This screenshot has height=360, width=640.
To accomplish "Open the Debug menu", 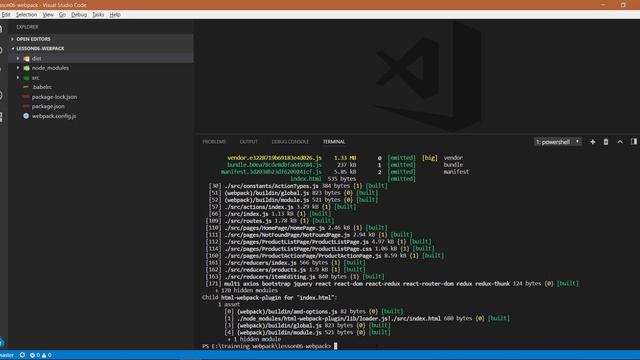I will point(79,15).
